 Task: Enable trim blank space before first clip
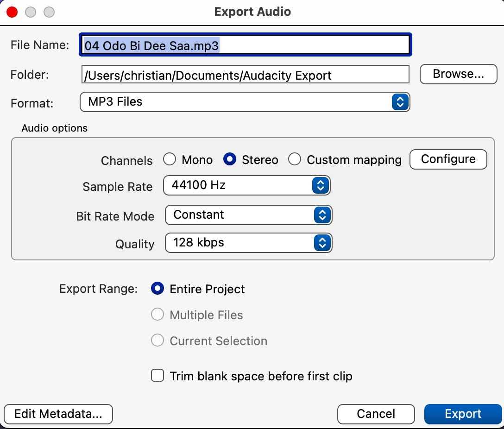(x=157, y=376)
